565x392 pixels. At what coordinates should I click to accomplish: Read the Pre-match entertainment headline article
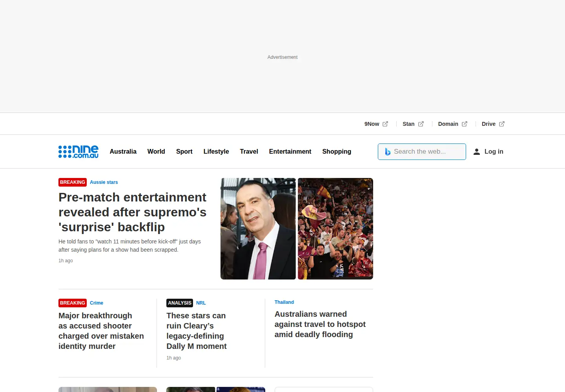(133, 212)
